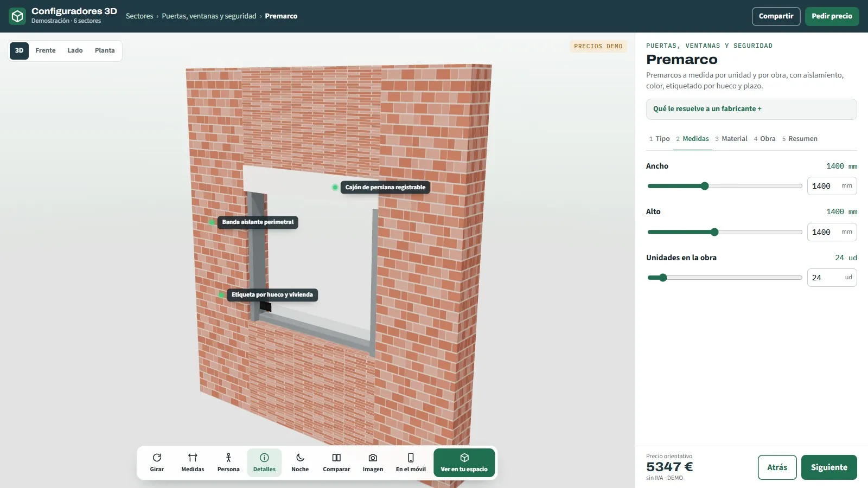Image resolution: width=868 pixels, height=488 pixels.
Task: Click the Pedir precio button
Action: pyautogui.click(x=832, y=16)
